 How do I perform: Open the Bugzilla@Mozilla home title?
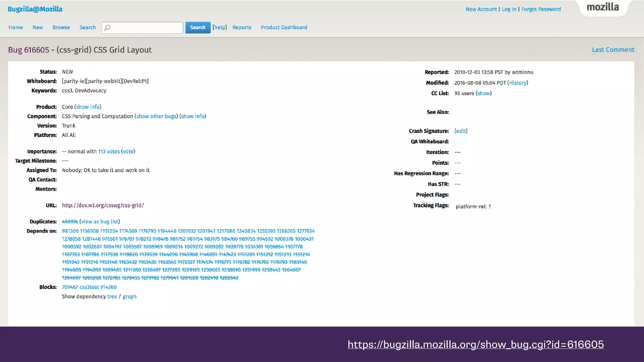pos(35,9)
